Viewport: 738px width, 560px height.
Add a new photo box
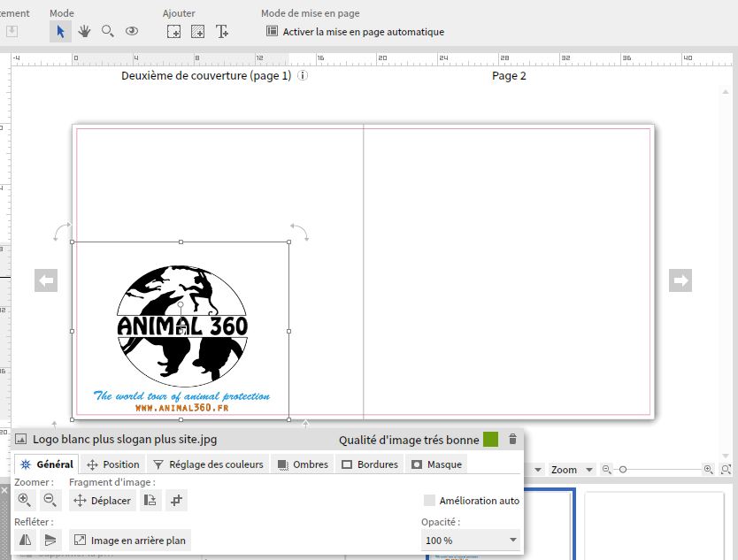(x=173, y=32)
